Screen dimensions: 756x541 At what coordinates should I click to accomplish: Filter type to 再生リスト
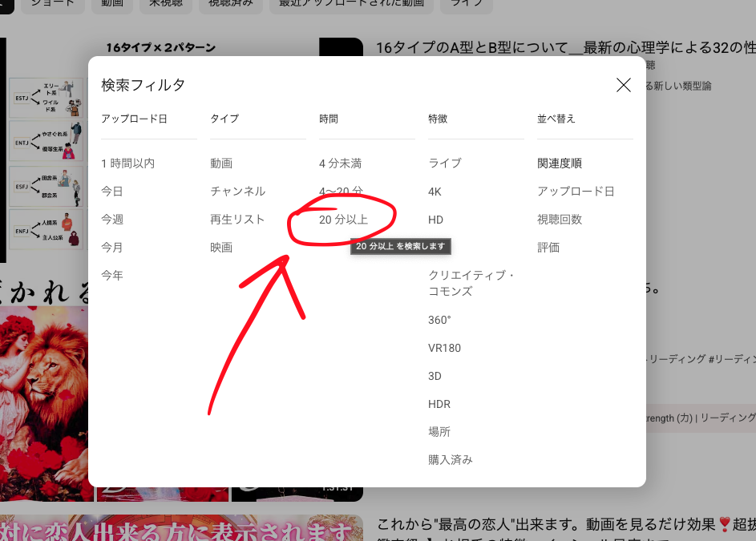pos(237,220)
